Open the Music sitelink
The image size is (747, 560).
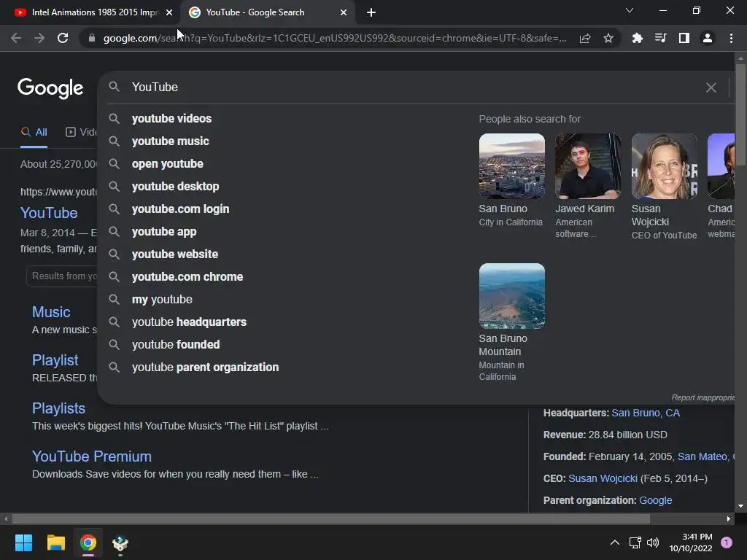(51, 312)
